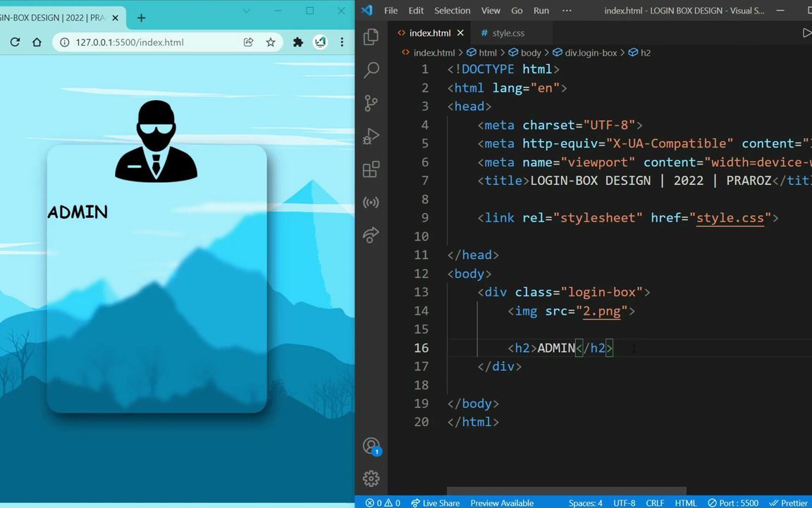
Task: Click the browser extensions puzzle icon
Action: (x=297, y=42)
